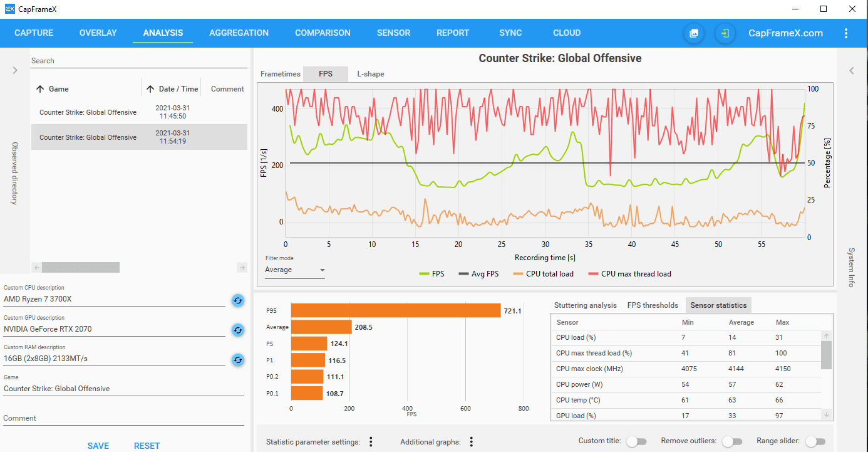Click the horizontal scrollbar under record list
The image size is (868, 452).
(80, 268)
